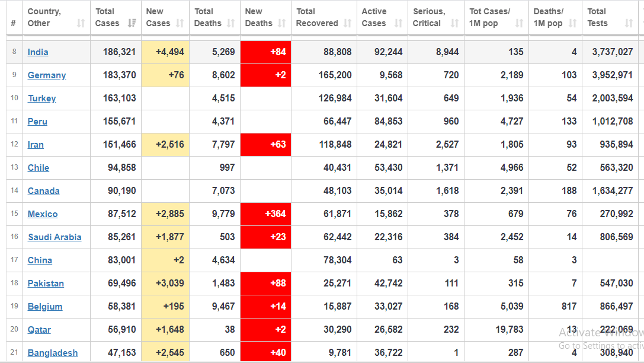644x363 pixels.
Task: Open the Germany country link
Action: click(47, 75)
